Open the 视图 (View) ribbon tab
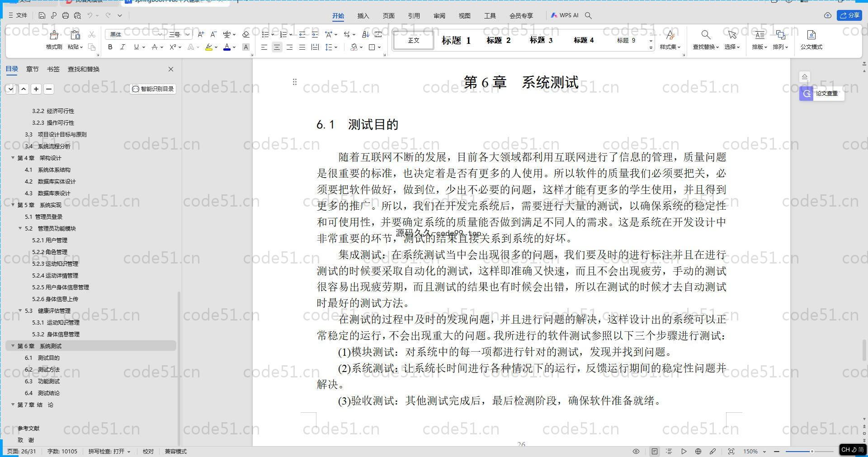The height and width of the screenshot is (457, 868). (464, 15)
